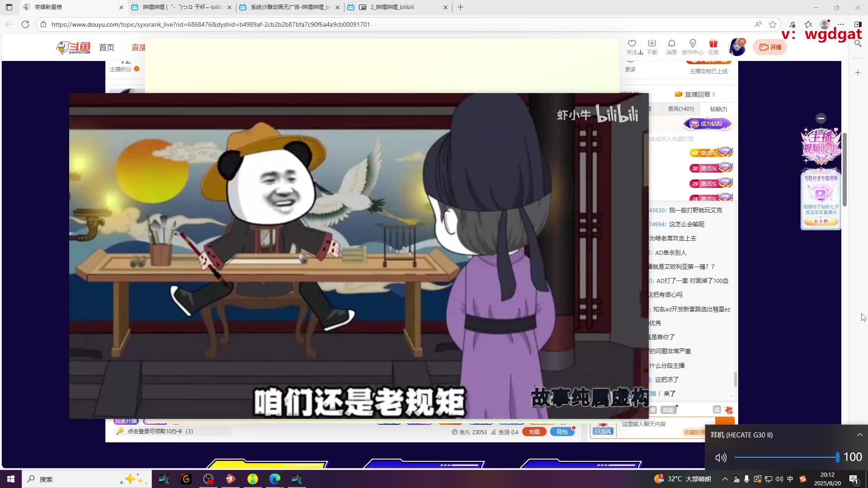Open 创作中心 lightbulb icon
Screen dimensions: 868x488
point(693,47)
